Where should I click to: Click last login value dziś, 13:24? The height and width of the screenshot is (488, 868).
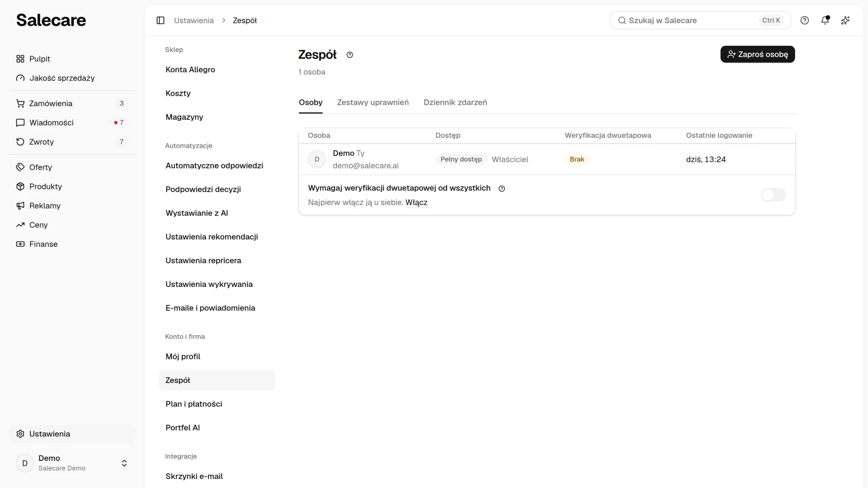[706, 159]
